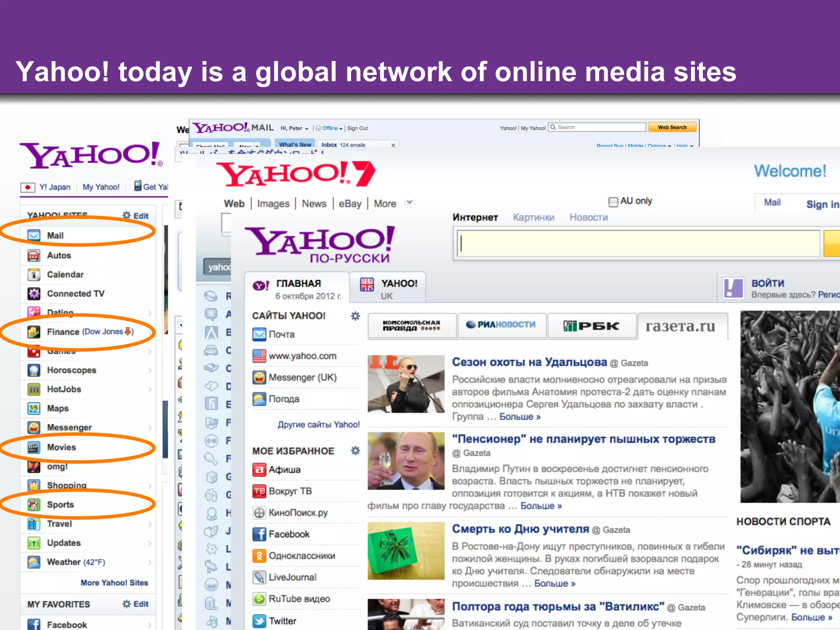Click the Yahoo Mail Search field
Viewport: 840px width, 630px height.
point(597,128)
